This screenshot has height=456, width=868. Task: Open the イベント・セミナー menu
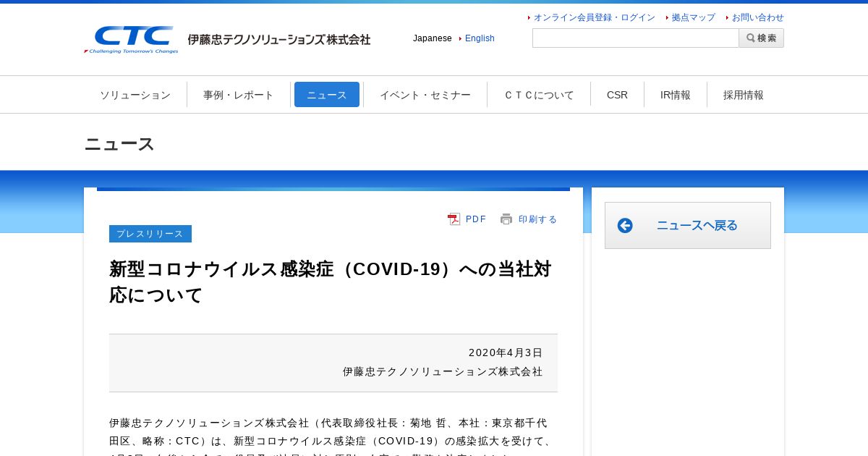pyautogui.click(x=425, y=95)
